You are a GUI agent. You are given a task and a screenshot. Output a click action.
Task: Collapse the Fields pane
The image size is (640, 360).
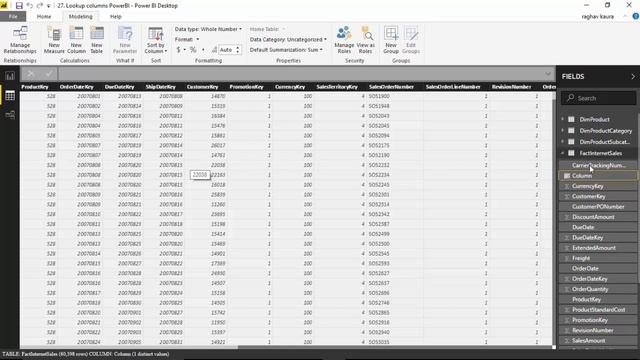pyautogui.click(x=633, y=76)
